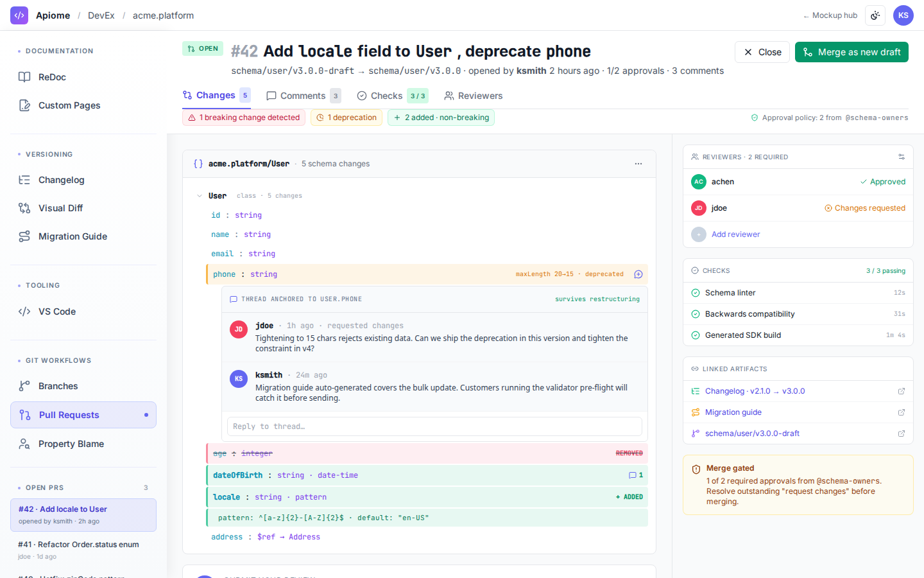Click the add-comment icon on phone row
The height and width of the screenshot is (578, 924).
point(638,274)
